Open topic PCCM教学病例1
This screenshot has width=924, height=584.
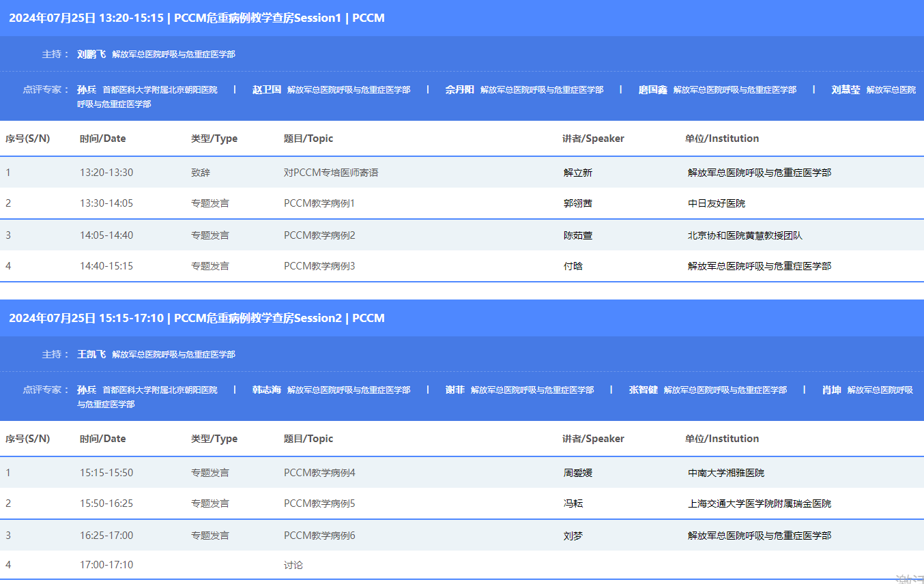tap(319, 203)
